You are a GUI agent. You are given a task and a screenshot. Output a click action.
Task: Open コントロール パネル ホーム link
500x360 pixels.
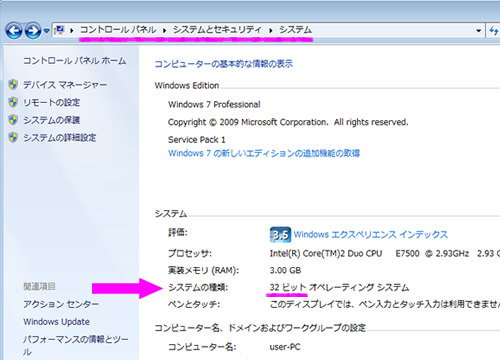tap(75, 61)
